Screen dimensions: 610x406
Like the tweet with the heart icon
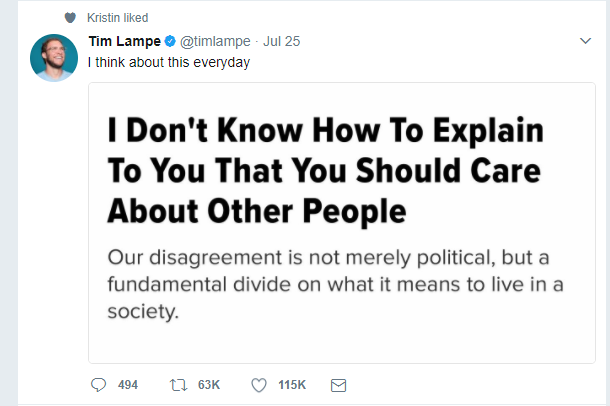click(x=258, y=385)
